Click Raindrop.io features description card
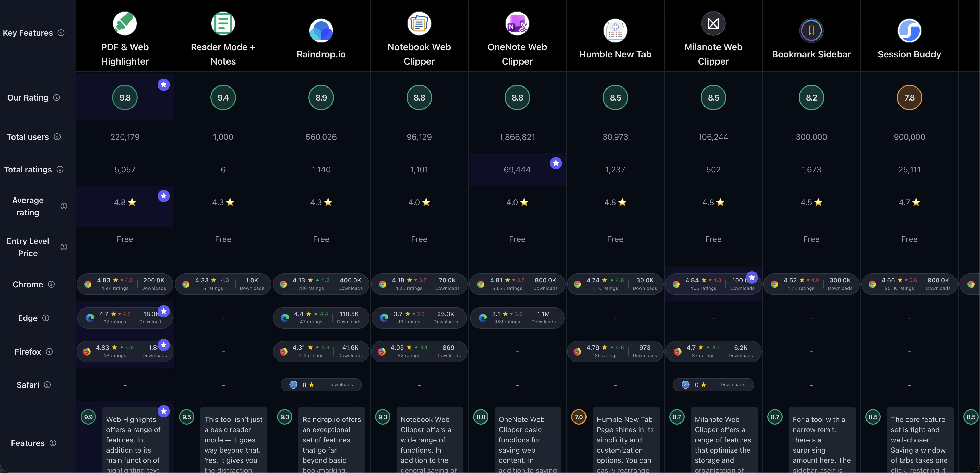Viewport: 980px width, 473px height. pos(332,440)
